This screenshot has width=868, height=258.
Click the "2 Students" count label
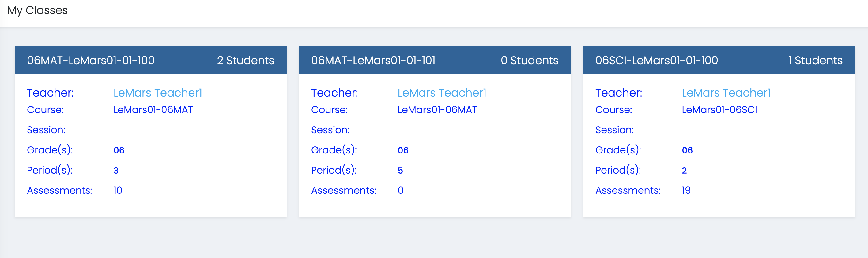[x=245, y=61]
